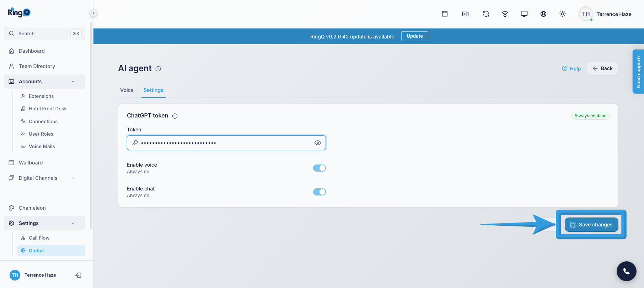Open Chameleon in the sidebar
Screen dimensions: 644x288
click(44, 208)
